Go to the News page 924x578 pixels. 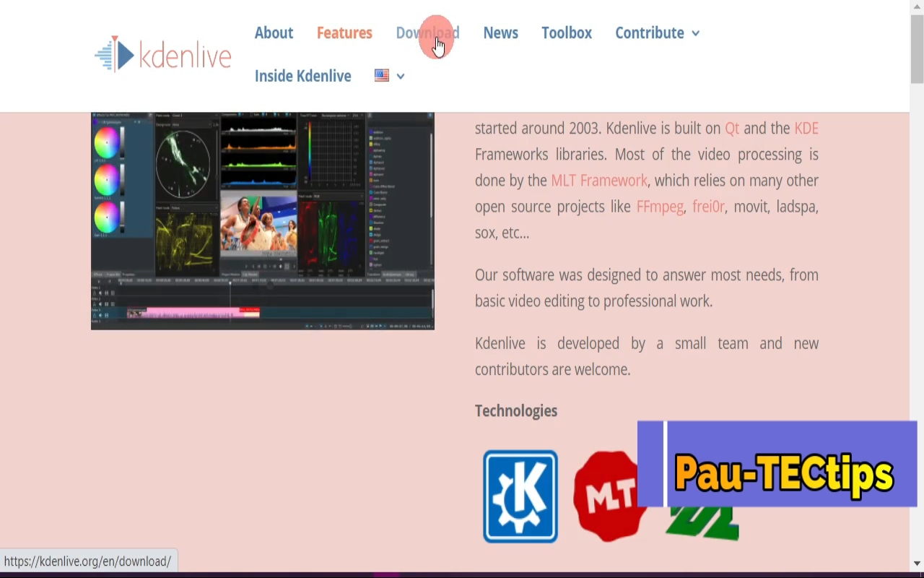[x=500, y=33]
